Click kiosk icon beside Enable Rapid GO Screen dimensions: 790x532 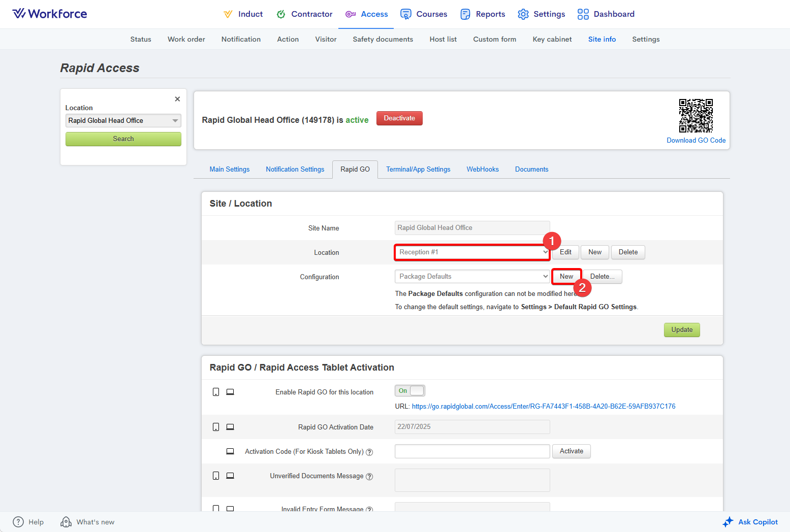tap(230, 392)
